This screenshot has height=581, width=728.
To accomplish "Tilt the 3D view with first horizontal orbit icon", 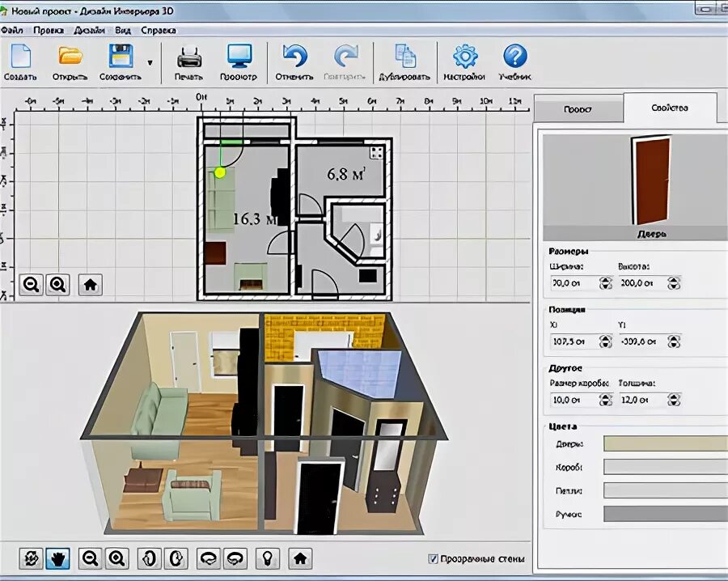I will point(208,558).
